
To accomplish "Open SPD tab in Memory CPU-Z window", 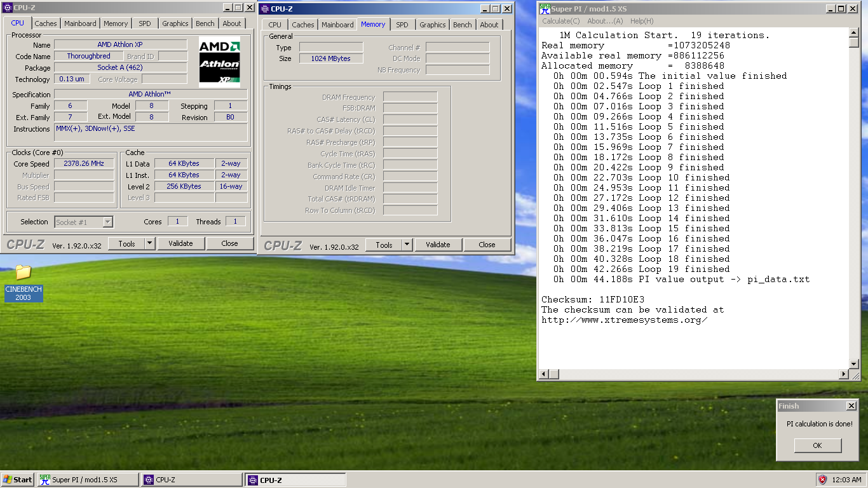I will click(x=402, y=25).
